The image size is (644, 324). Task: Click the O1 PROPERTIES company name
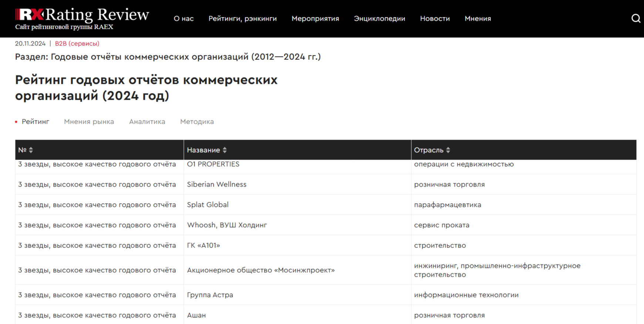(213, 164)
